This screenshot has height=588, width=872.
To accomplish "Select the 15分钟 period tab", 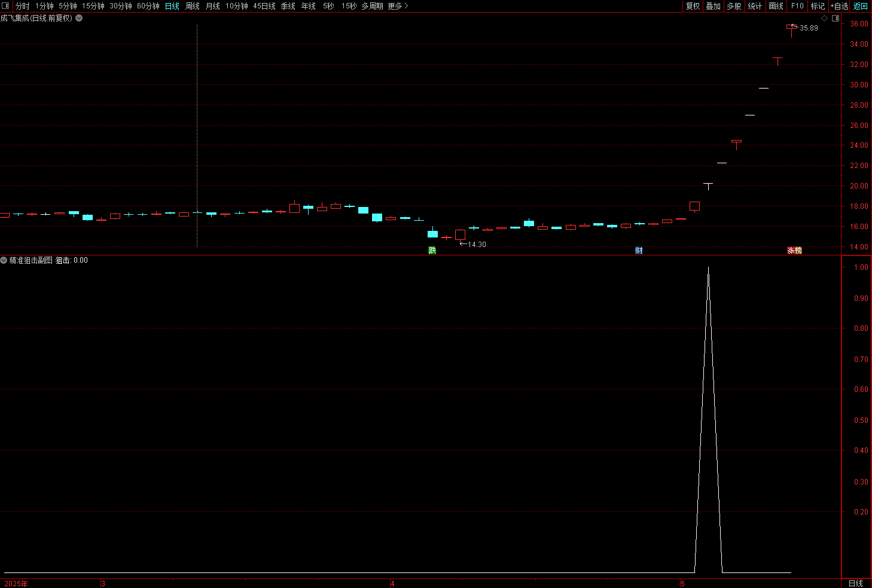I will [x=93, y=6].
